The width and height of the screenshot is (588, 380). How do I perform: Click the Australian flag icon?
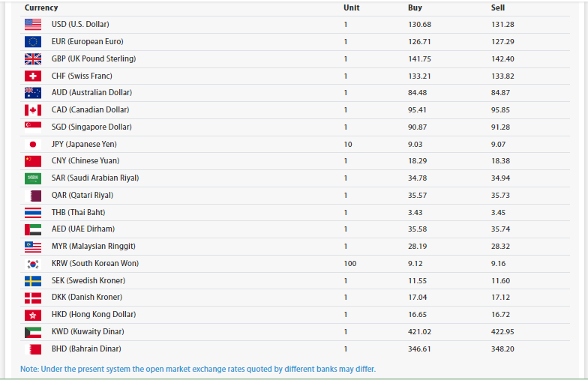[33, 93]
